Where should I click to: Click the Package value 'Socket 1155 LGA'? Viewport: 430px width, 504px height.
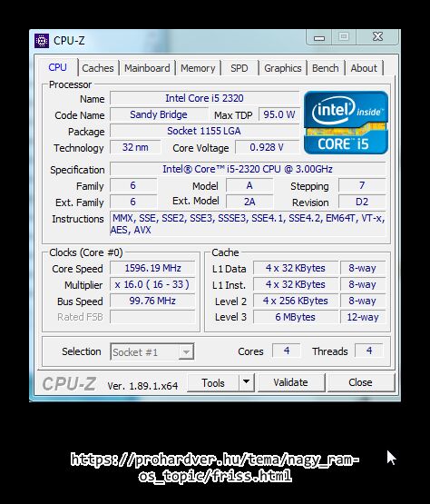point(204,131)
